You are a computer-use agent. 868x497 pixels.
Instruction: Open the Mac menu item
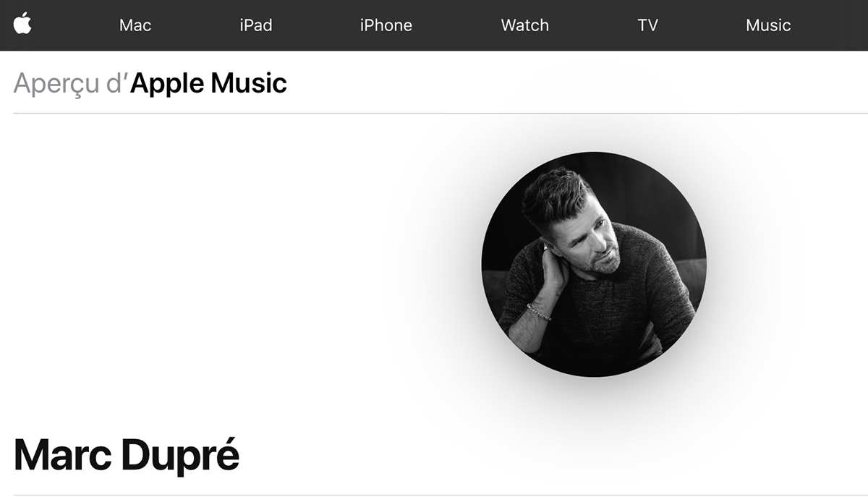tap(135, 25)
